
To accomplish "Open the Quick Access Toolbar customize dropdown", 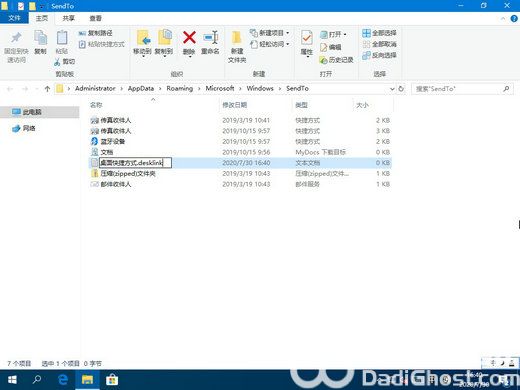I will (42, 6).
